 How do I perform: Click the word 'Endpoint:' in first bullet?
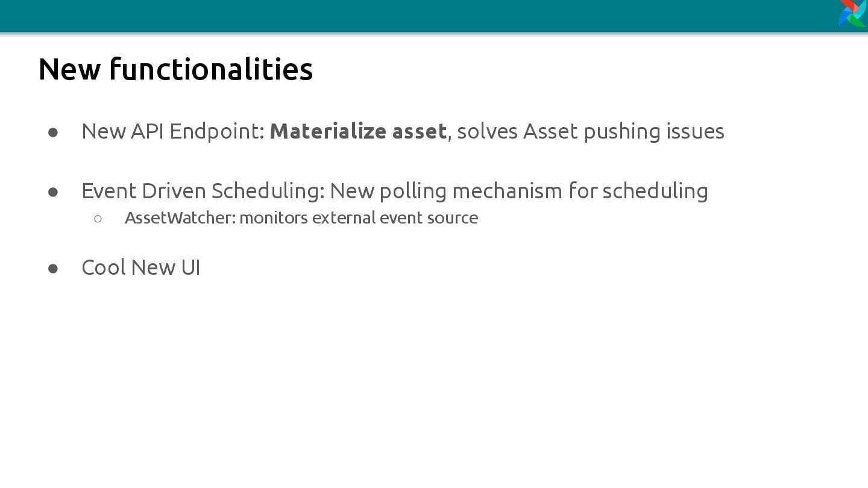(218, 131)
